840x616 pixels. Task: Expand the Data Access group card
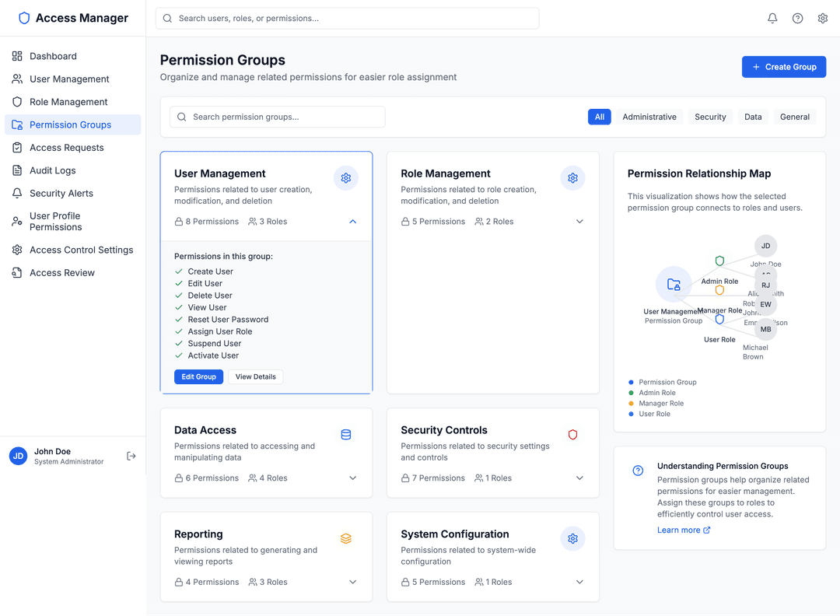[x=352, y=478]
